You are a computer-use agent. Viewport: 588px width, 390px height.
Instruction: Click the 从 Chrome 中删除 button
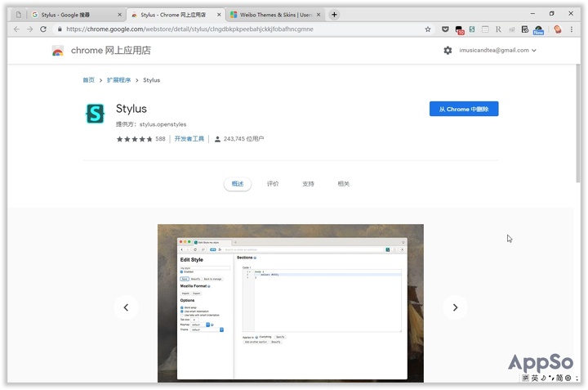(x=464, y=109)
